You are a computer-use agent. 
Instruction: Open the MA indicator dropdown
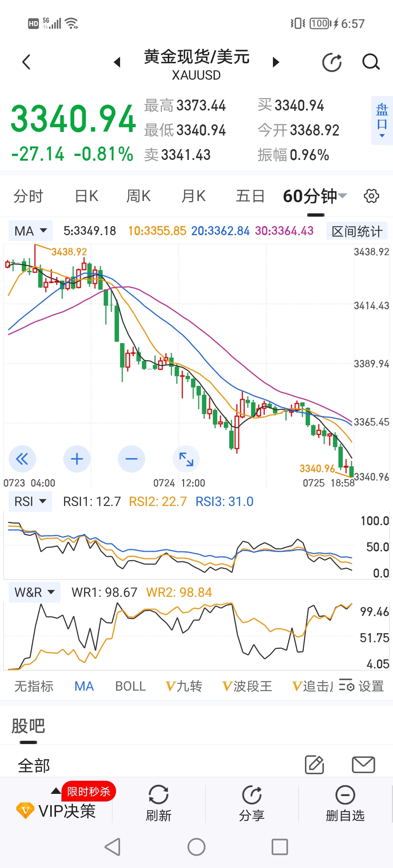point(31,231)
